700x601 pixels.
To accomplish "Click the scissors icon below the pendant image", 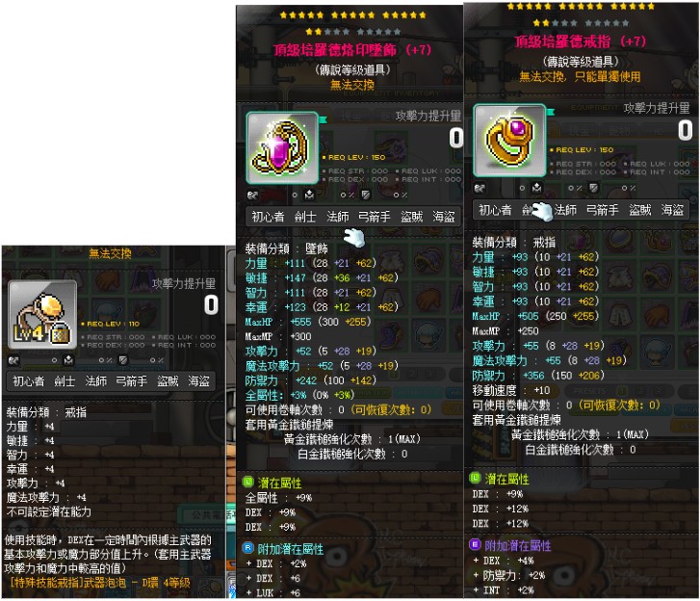I will pyautogui.click(x=252, y=196).
